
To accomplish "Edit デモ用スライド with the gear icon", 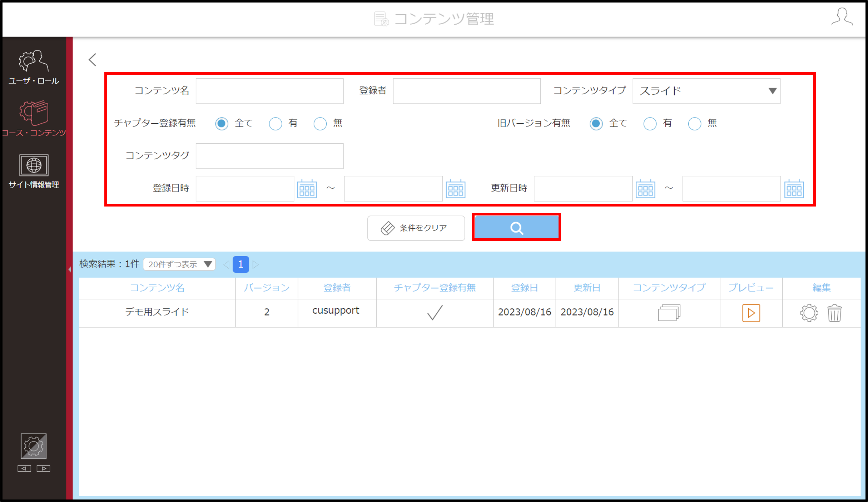I will [809, 313].
